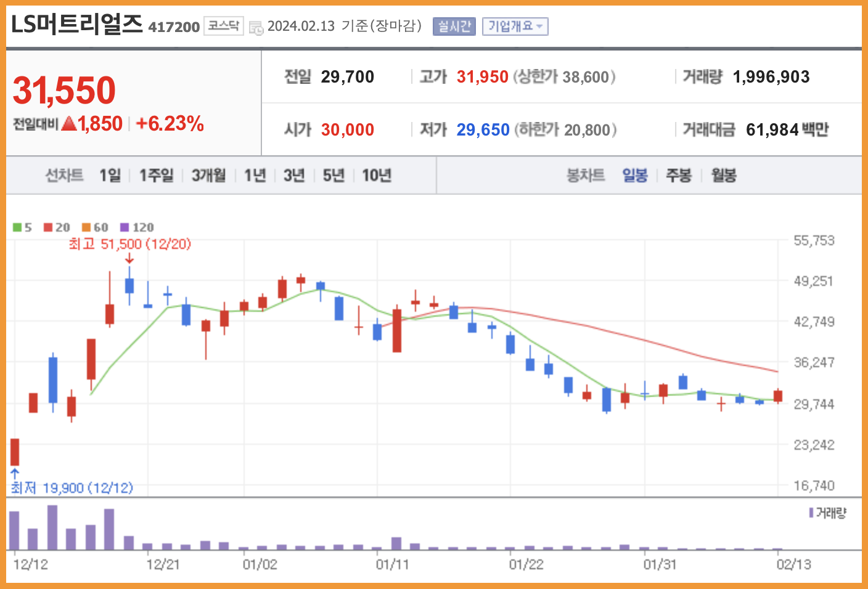Click the 55,753 price axis label

pyautogui.click(x=814, y=241)
